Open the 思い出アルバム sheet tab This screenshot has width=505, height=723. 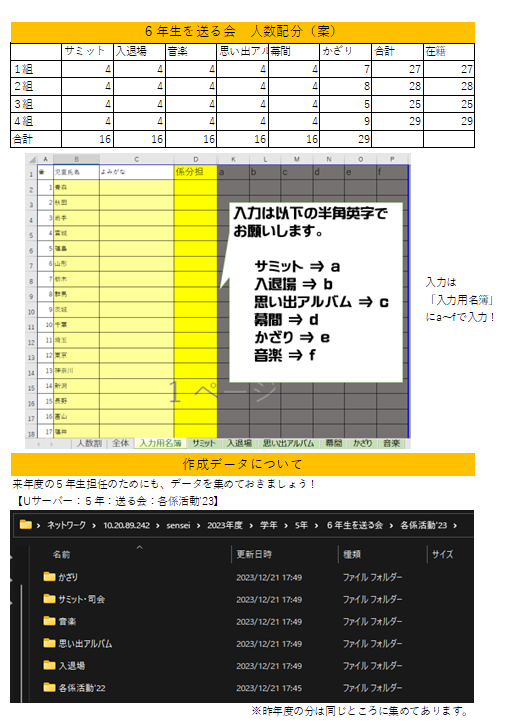pos(288,444)
